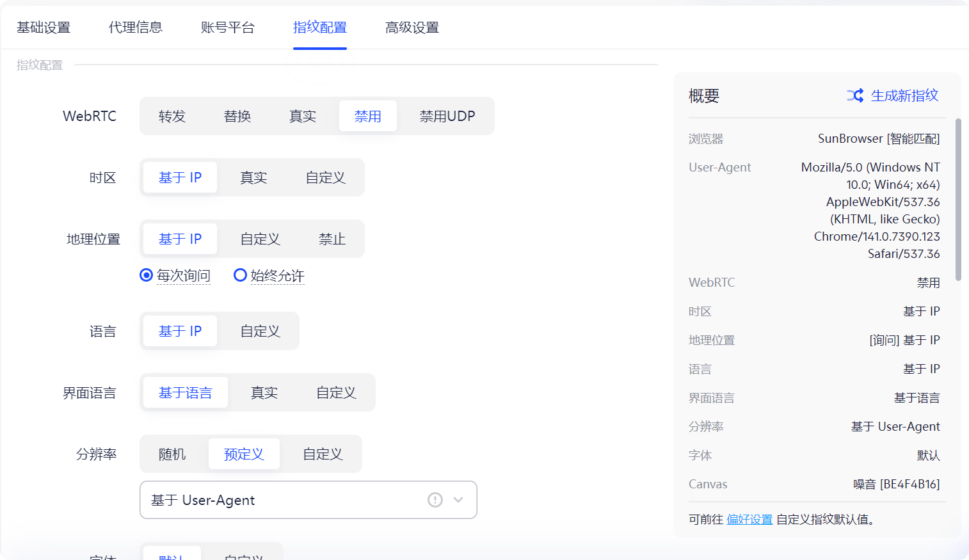Switch to the 账号平台 tab

(x=228, y=28)
